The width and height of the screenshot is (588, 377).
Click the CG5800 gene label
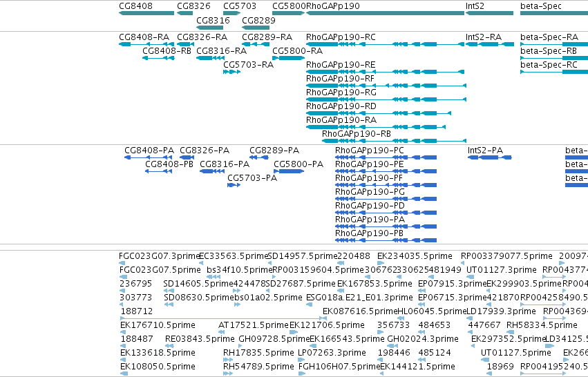coord(289,6)
